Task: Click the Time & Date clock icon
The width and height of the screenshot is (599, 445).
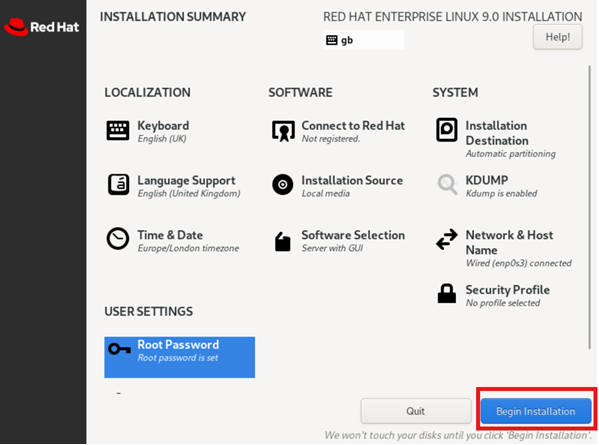Action: pyautogui.click(x=118, y=239)
